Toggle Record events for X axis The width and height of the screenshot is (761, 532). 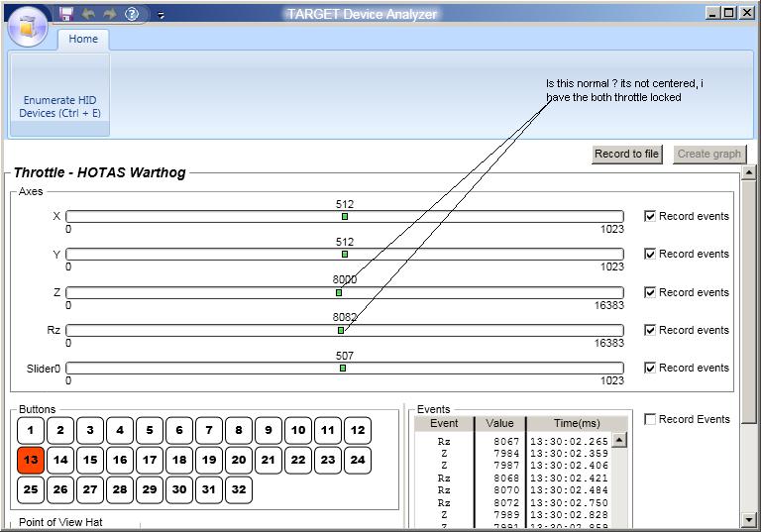(650, 216)
